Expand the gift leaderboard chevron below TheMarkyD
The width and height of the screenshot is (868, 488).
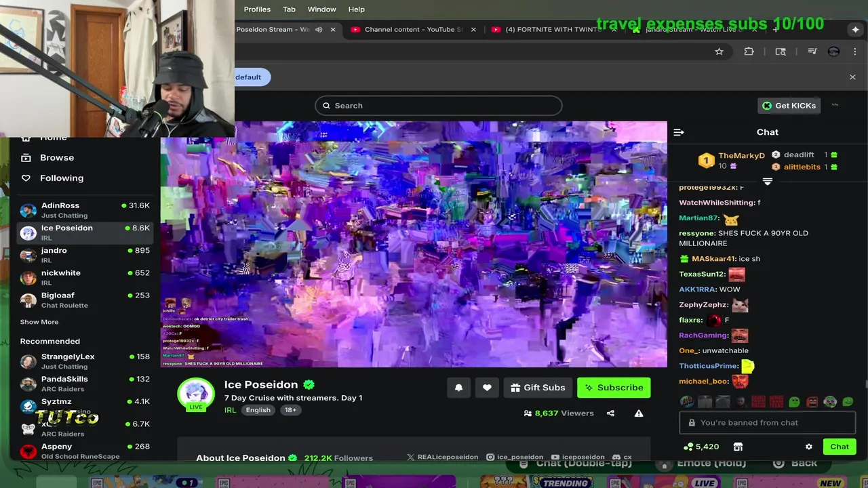pos(768,181)
